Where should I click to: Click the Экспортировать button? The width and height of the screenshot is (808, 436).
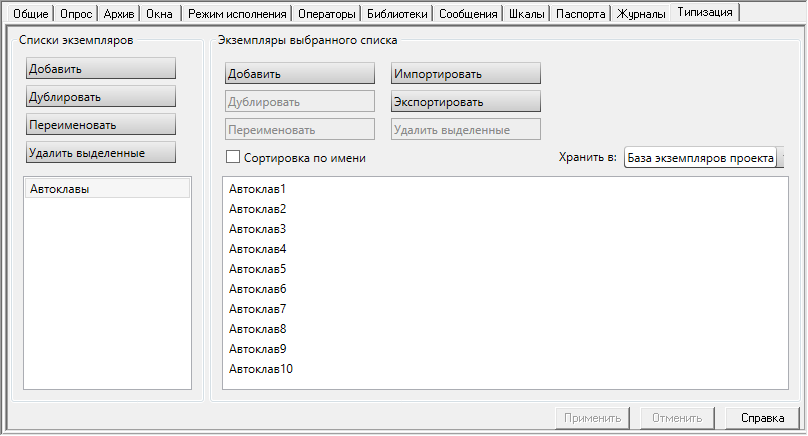point(466,102)
